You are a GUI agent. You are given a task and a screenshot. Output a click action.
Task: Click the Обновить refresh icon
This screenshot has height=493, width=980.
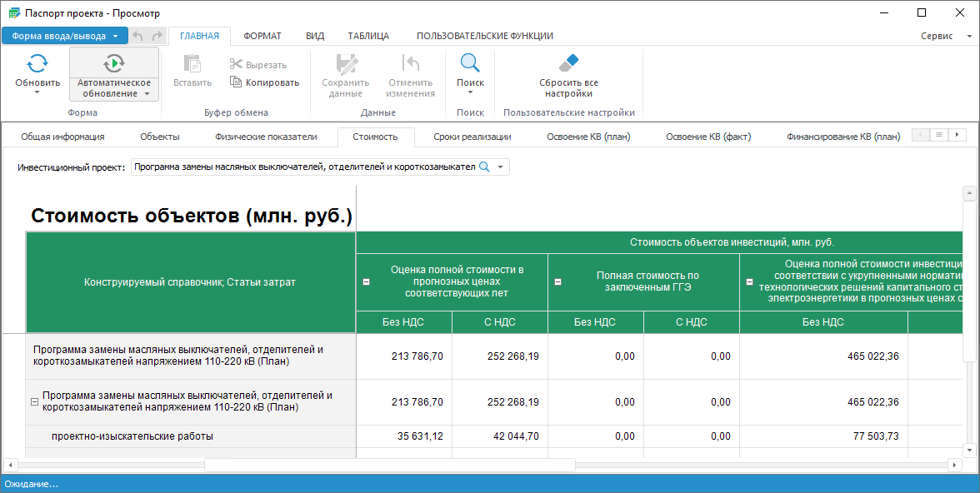click(x=37, y=63)
